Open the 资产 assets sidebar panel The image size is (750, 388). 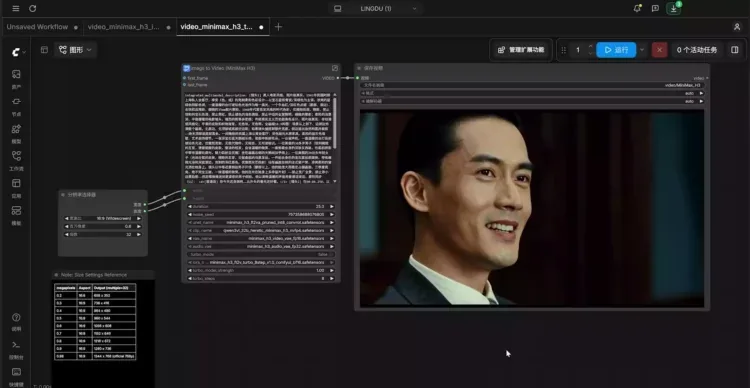(x=16, y=79)
